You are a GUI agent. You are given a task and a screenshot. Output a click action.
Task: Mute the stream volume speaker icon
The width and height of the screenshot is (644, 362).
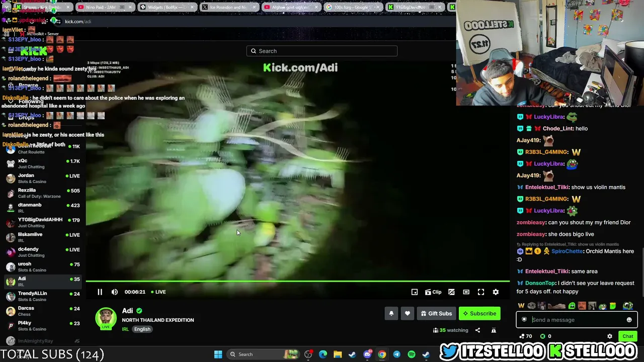(115, 292)
